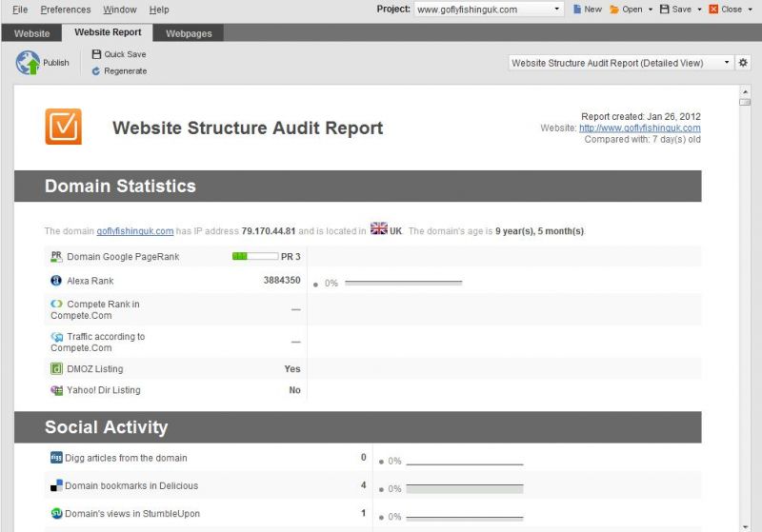The height and width of the screenshot is (532, 762).
Task: Click the Publish globe icon
Action: click(28, 63)
